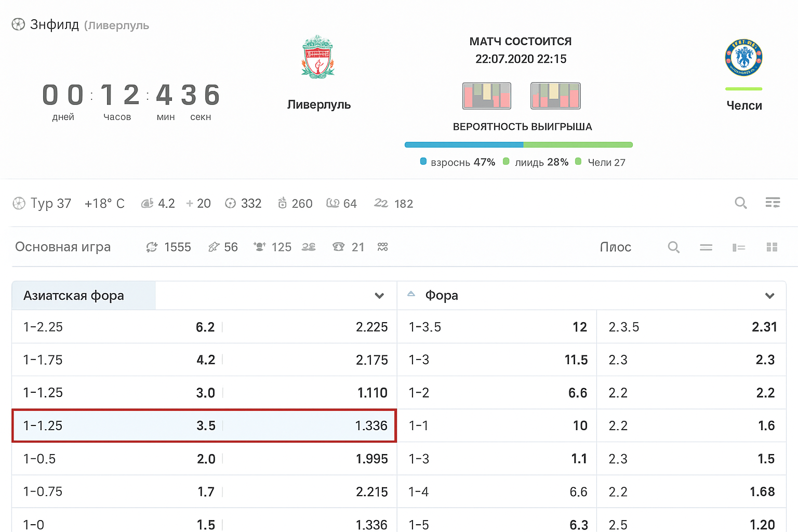Click the win probability bar
Image resolution: width=798 pixels, height=532 pixels.
(x=518, y=145)
